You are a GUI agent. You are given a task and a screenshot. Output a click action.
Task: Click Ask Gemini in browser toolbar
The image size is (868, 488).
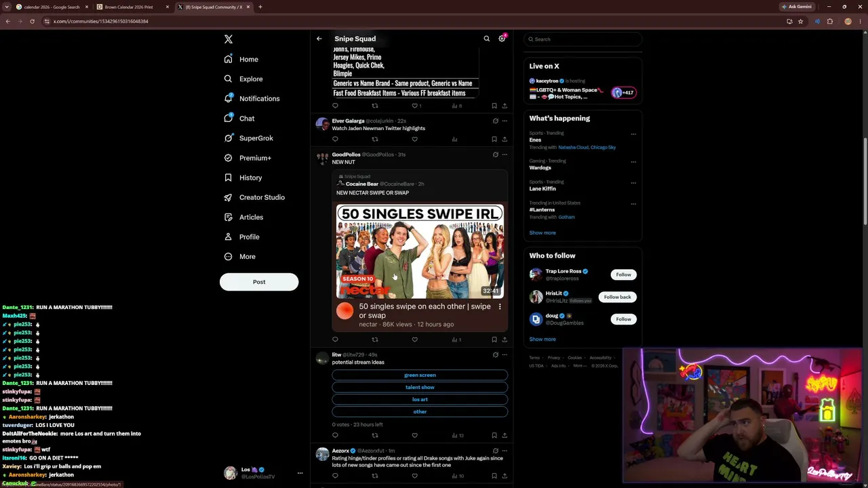797,7
